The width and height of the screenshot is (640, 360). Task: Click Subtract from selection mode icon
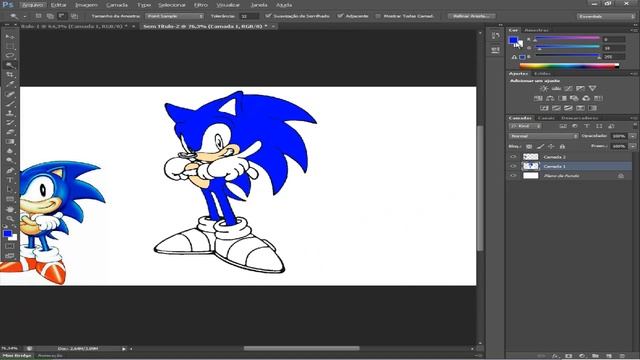(62, 16)
